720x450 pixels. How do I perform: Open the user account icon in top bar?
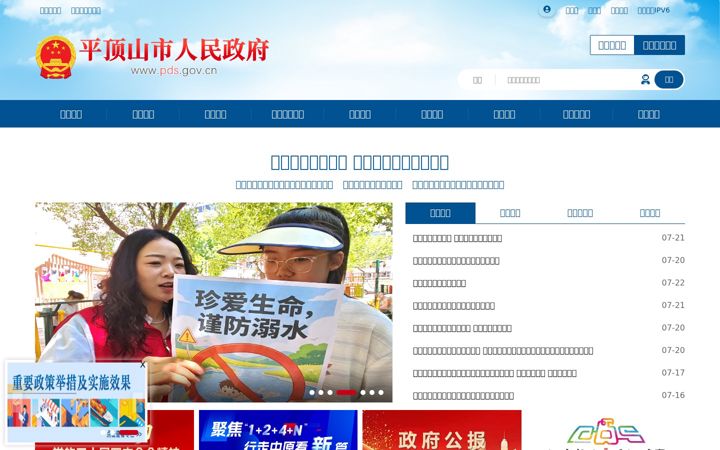point(546,10)
